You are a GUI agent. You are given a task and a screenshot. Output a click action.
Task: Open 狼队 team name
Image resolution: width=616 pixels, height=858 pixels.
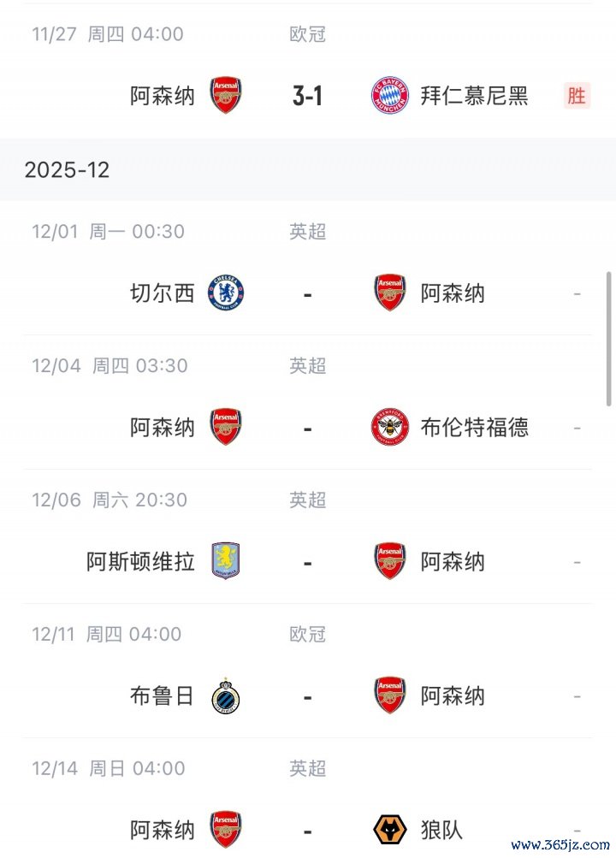(441, 830)
